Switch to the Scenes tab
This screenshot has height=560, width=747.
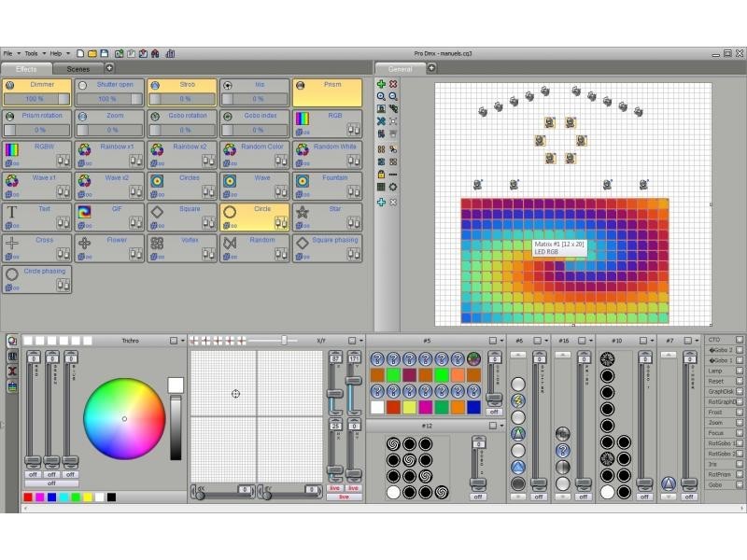coord(78,69)
